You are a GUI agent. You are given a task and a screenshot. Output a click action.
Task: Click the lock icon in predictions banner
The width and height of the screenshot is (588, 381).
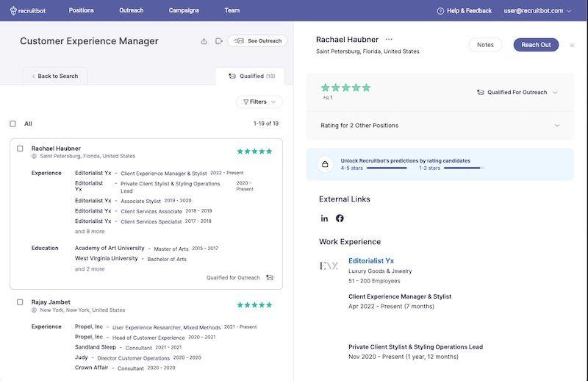[325, 164]
